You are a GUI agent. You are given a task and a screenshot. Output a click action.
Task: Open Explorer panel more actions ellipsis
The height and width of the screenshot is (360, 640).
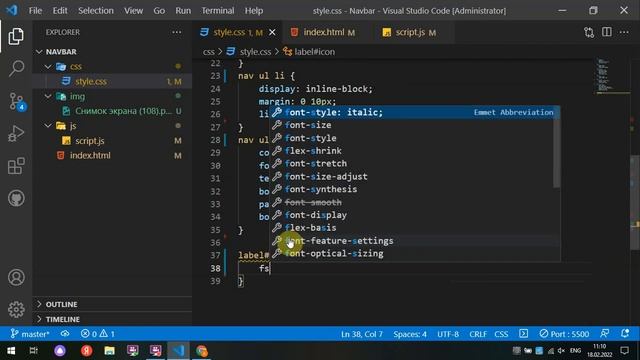[x=176, y=32]
